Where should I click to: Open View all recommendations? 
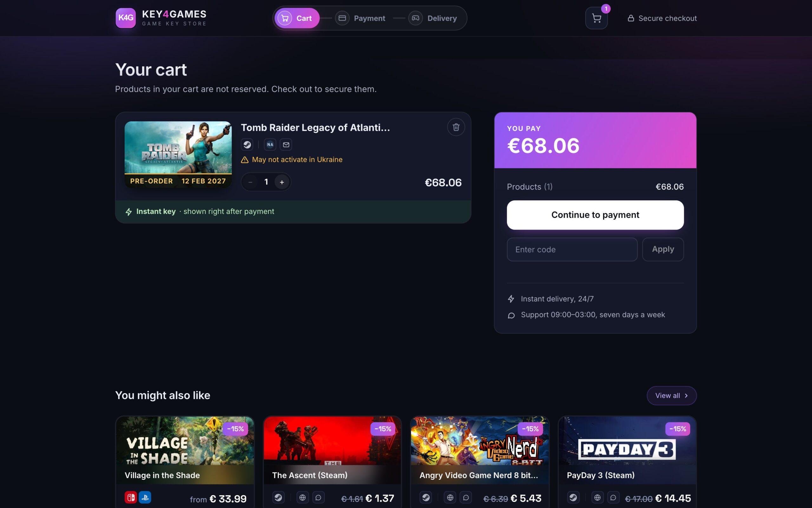point(671,396)
